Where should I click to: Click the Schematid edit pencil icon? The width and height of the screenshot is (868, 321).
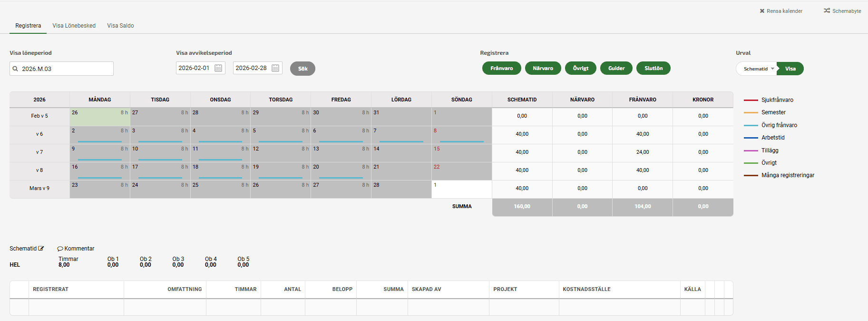[x=41, y=248]
